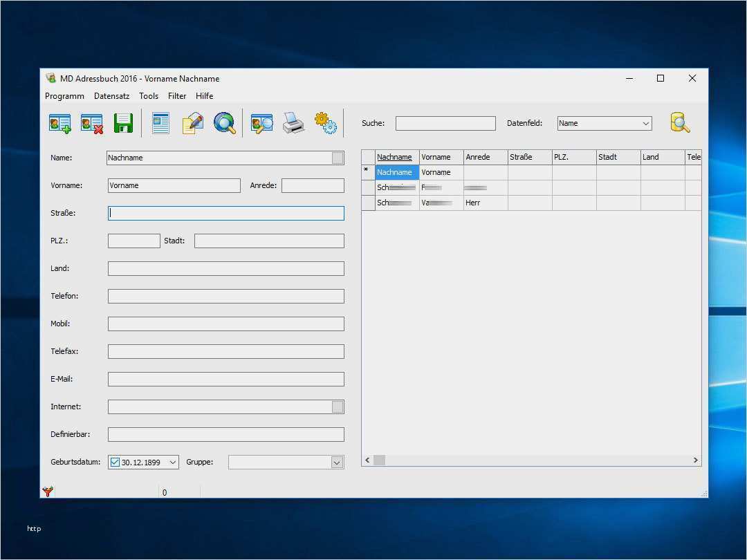Image resolution: width=747 pixels, height=560 pixels.
Task: Click the Suche search input field
Action: (x=445, y=124)
